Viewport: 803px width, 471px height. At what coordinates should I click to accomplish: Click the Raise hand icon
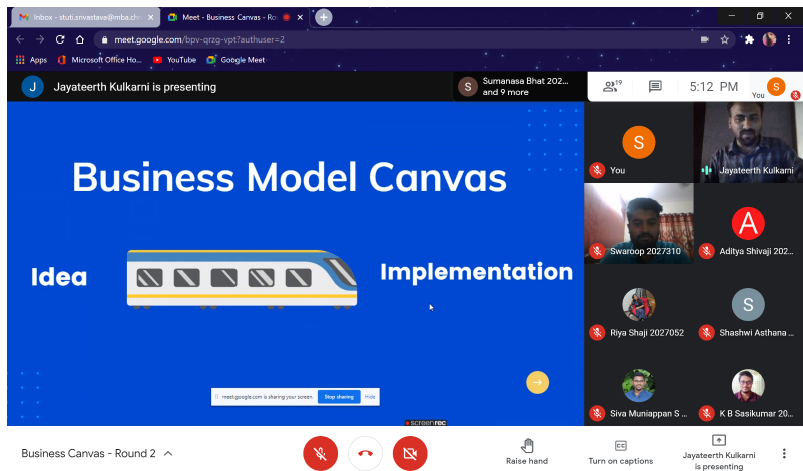point(527,445)
